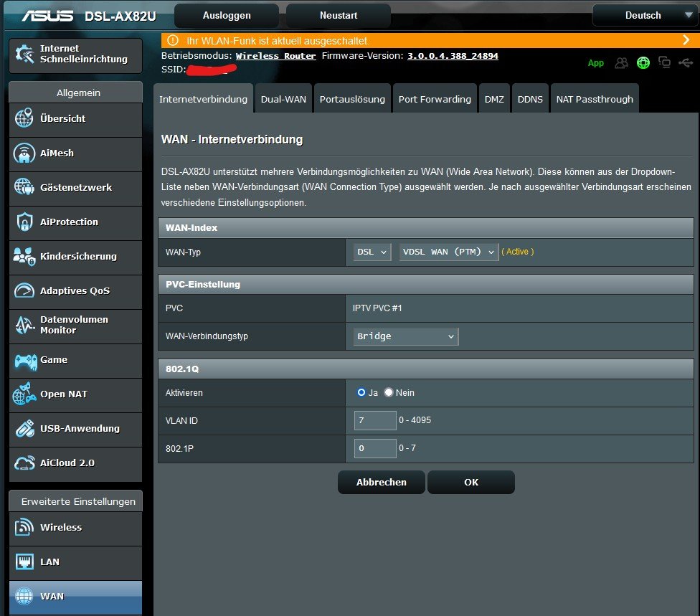Open the VDSL WAN (PTM) dropdown
Image resolution: width=700 pixels, height=616 pixels.
(448, 252)
